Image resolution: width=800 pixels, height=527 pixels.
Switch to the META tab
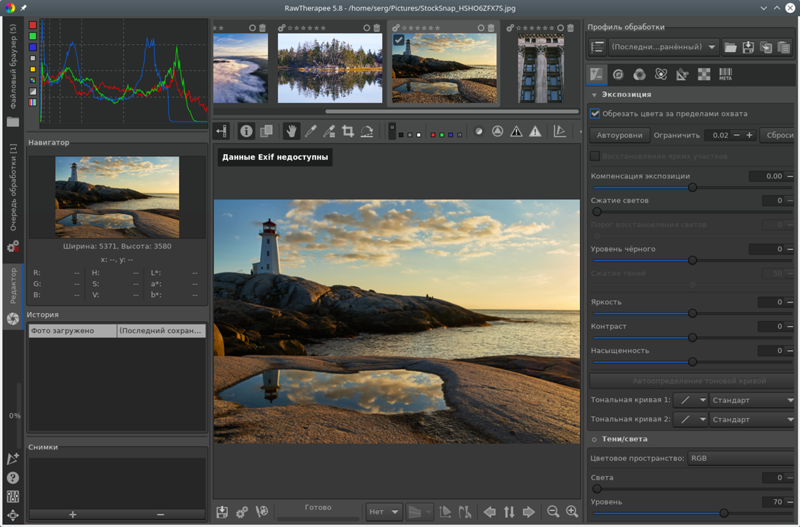pyautogui.click(x=726, y=74)
